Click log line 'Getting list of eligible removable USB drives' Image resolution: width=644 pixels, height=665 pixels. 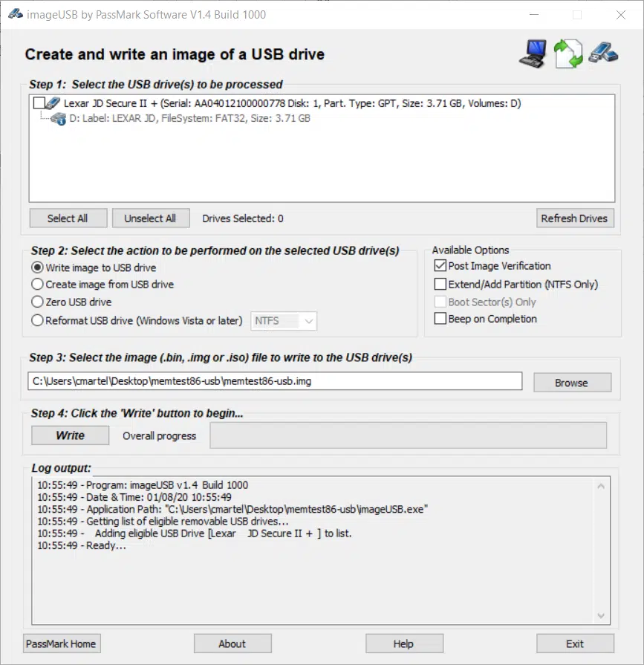pos(163,522)
